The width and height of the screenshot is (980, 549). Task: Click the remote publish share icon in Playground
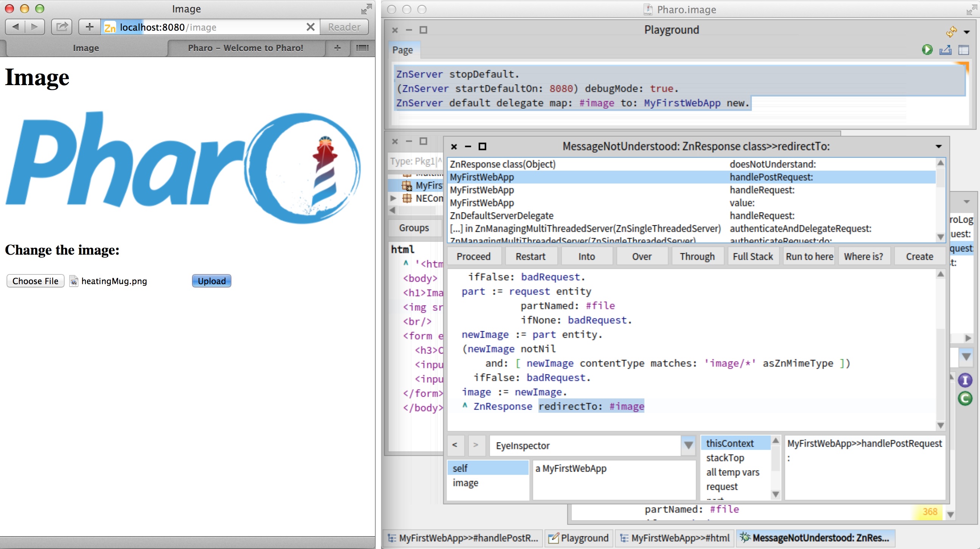click(x=946, y=50)
